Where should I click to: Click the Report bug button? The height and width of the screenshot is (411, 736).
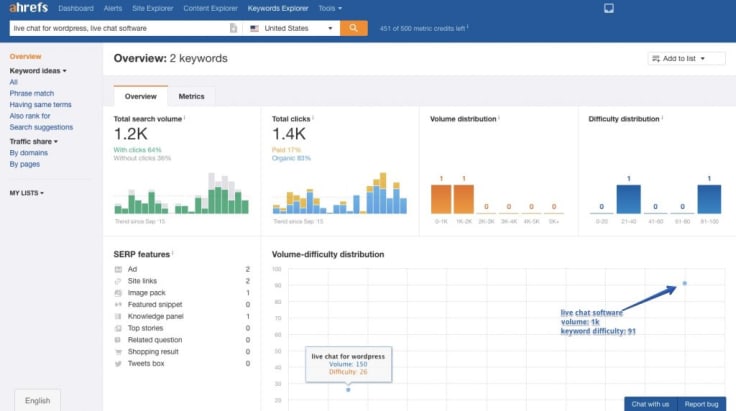pos(701,404)
